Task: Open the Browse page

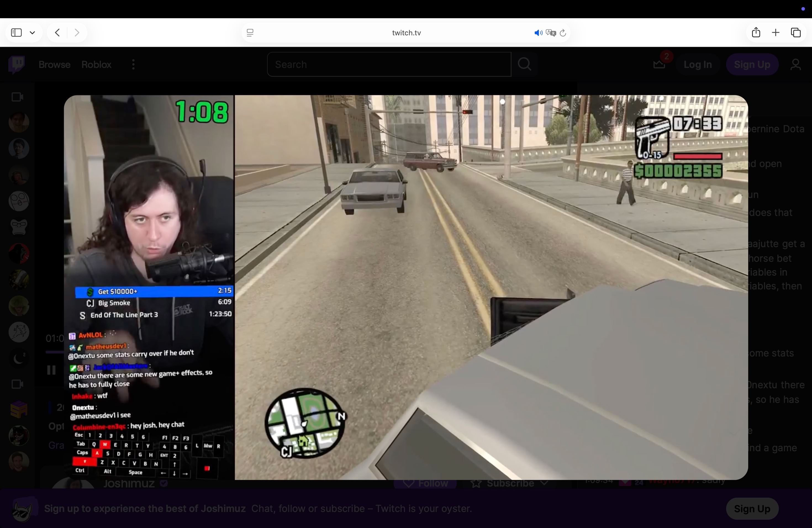Action: coord(54,64)
